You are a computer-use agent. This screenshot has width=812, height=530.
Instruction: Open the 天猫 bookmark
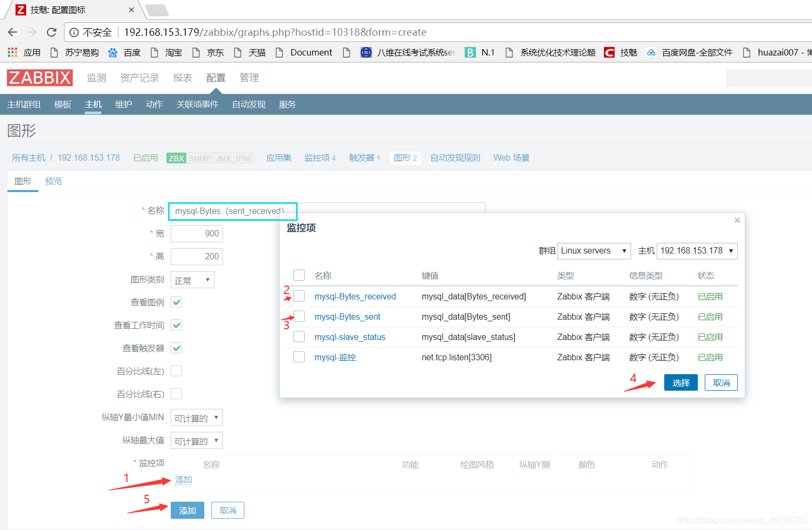(x=250, y=52)
